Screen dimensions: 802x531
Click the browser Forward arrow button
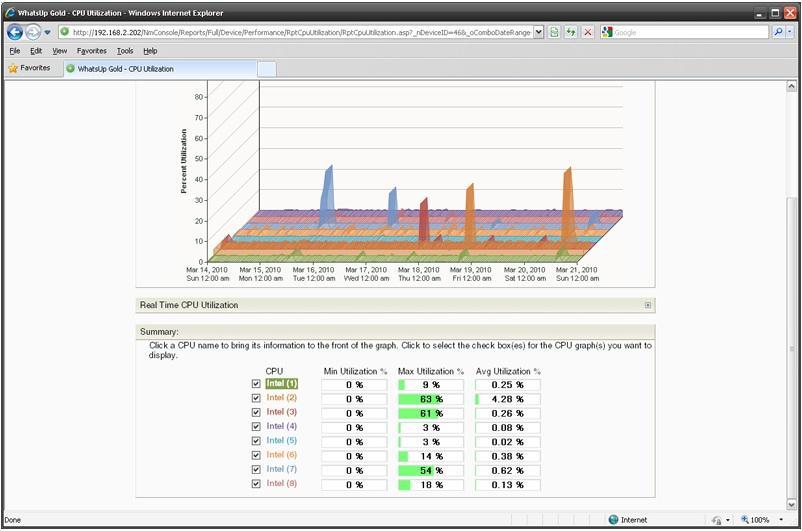tap(33, 32)
